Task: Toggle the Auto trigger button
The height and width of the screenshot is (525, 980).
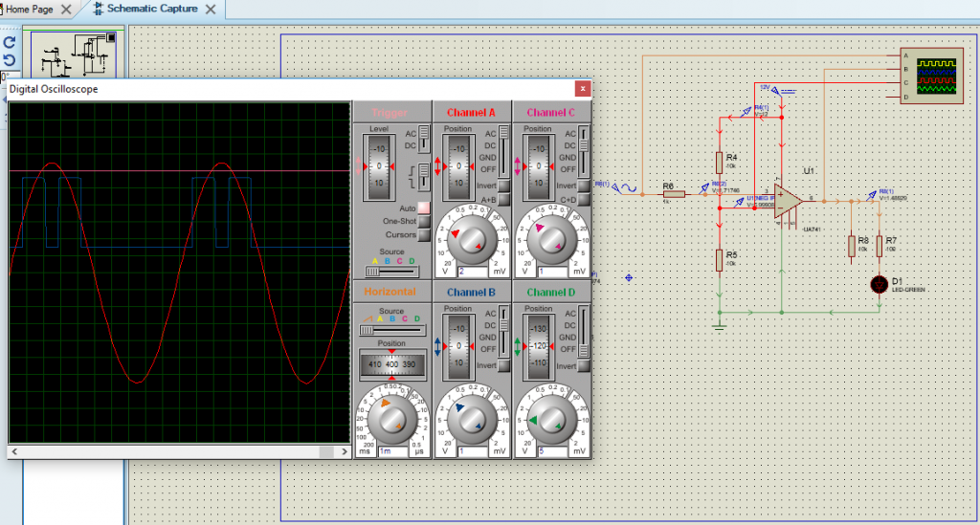Action: pos(423,208)
